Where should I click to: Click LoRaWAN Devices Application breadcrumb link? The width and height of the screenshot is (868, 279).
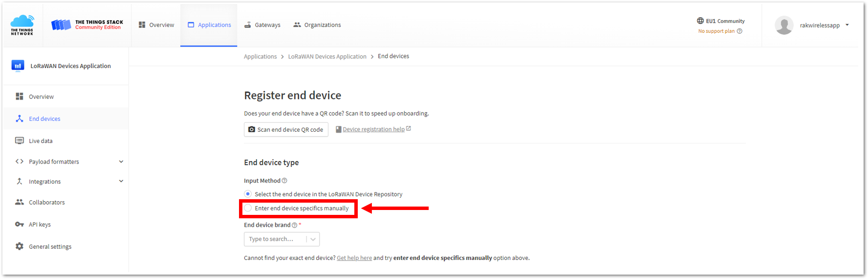327,57
